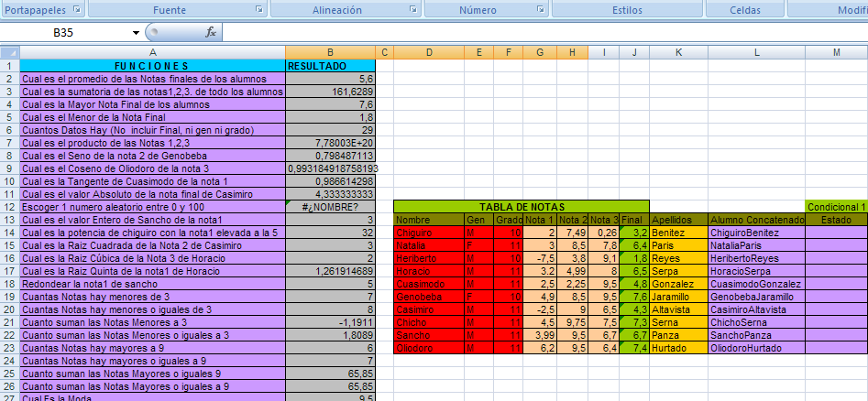Open the Número dialog launcher
The height and width of the screenshot is (401, 868).
541,8
